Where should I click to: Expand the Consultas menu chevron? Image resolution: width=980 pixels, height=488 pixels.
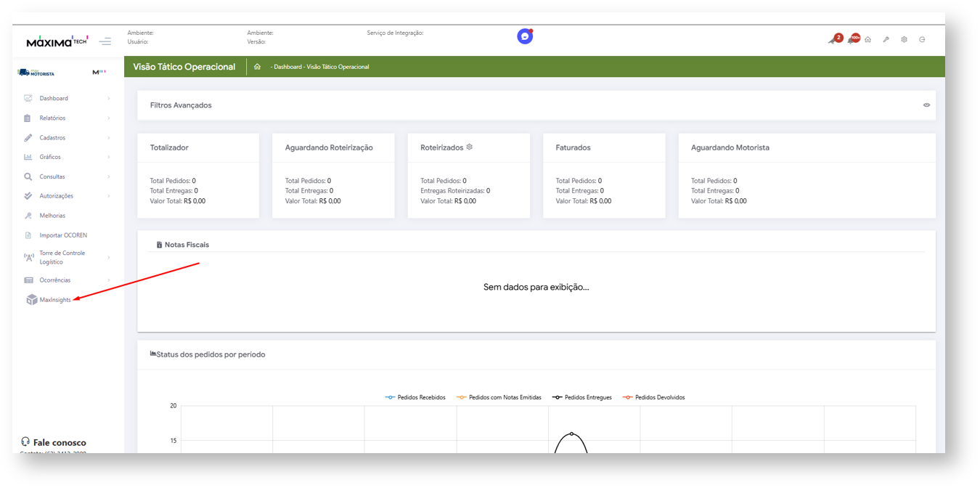[109, 176]
